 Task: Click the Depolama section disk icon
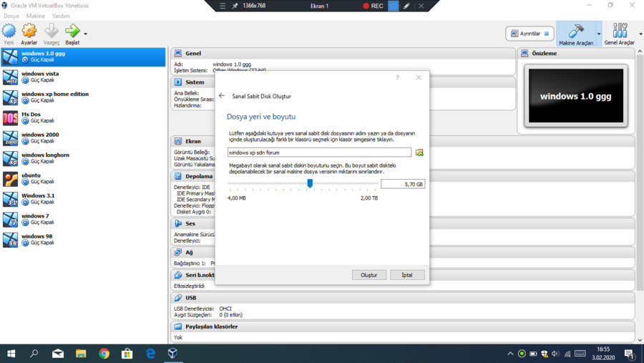tap(178, 176)
